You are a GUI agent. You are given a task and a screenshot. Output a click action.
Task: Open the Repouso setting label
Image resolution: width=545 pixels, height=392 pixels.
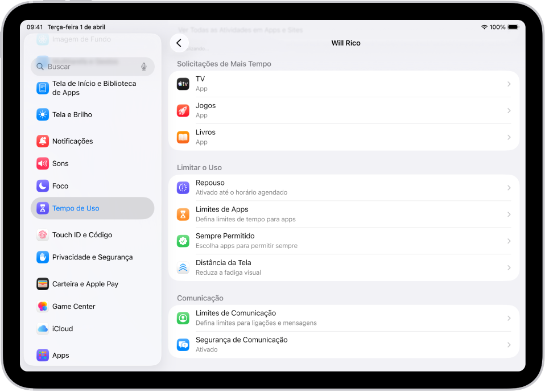(x=210, y=183)
